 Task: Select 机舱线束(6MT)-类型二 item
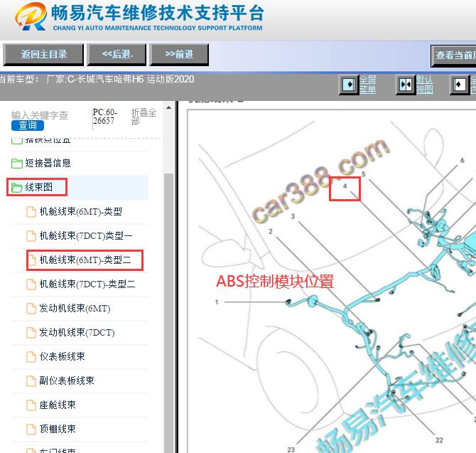point(85,260)
